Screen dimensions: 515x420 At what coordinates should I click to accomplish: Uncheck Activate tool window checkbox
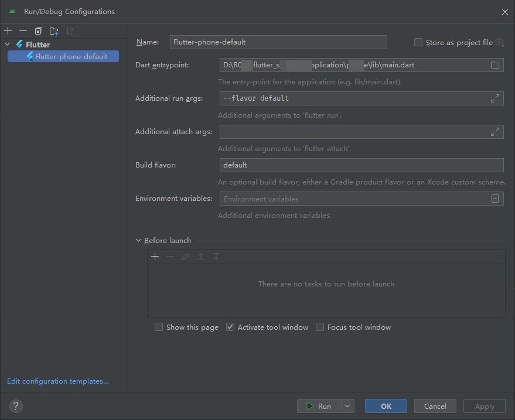[230, 327]
